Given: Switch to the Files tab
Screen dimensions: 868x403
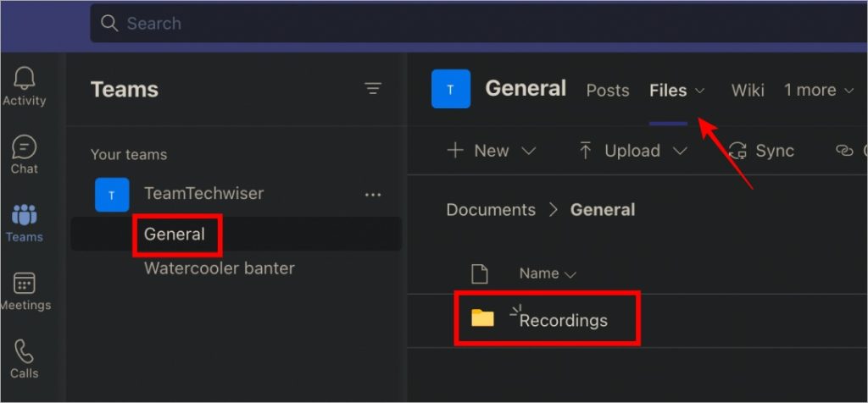Looking at the screenshot, I should point(668,90).
